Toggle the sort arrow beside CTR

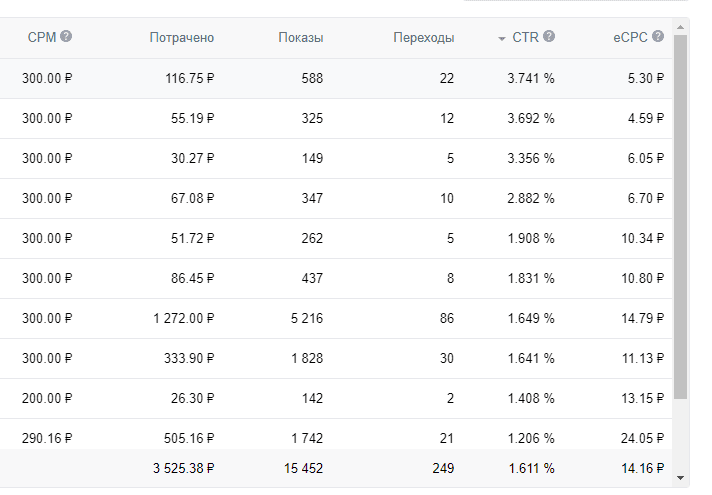(x=501, y=38)
